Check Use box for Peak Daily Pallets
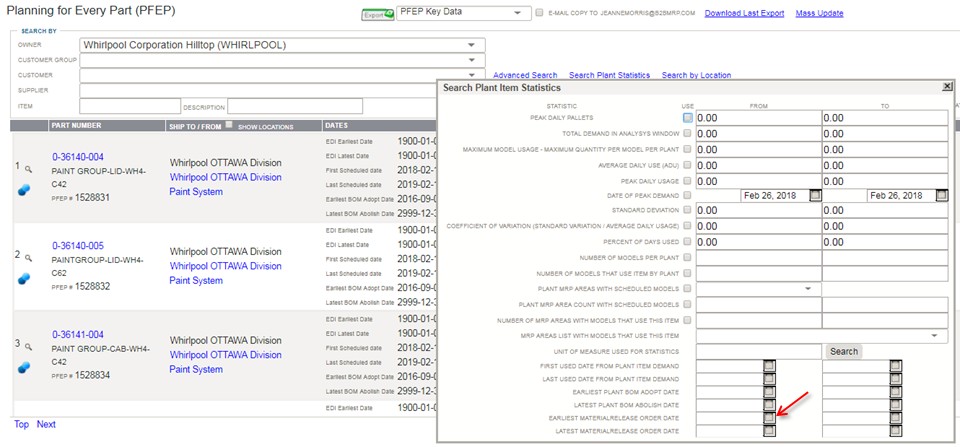The image size is (960, 447). point(688,118)
